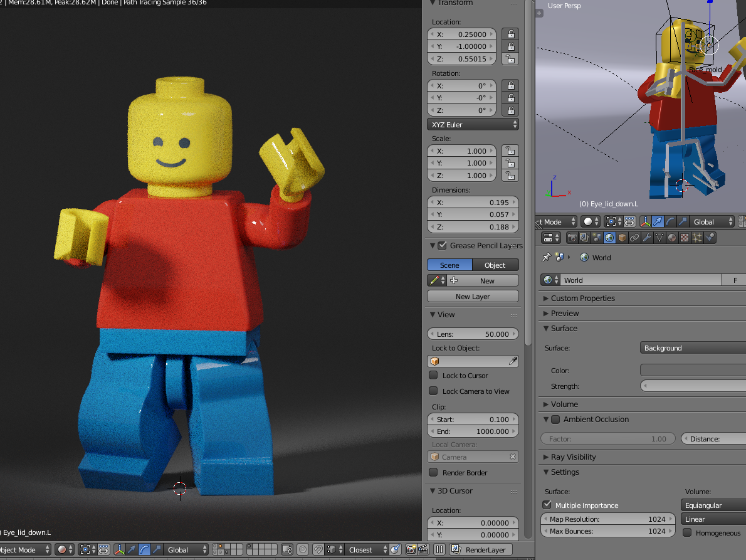Open the Render properties camera tab
Screen dimensions: 746x560
point(572,238)
